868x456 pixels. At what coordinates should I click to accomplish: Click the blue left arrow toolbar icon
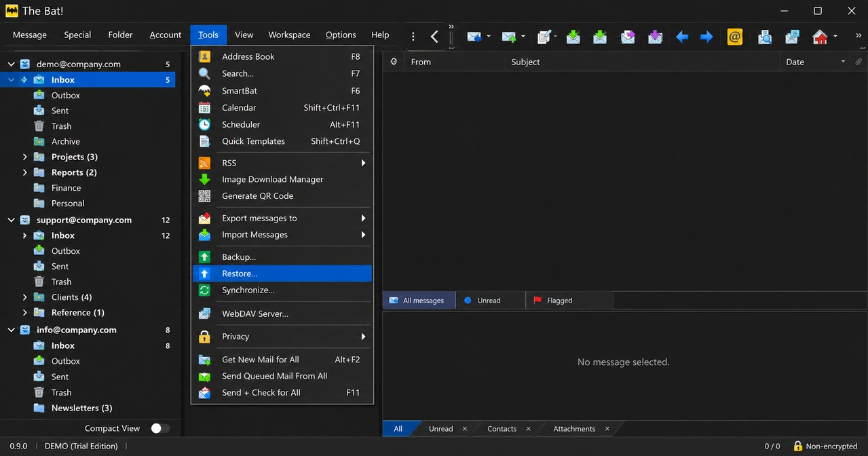point(682,36)
